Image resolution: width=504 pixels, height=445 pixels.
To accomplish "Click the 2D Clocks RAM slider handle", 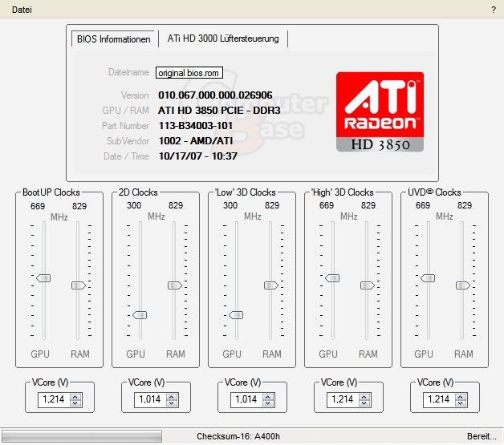I will (x=175, y=285).
